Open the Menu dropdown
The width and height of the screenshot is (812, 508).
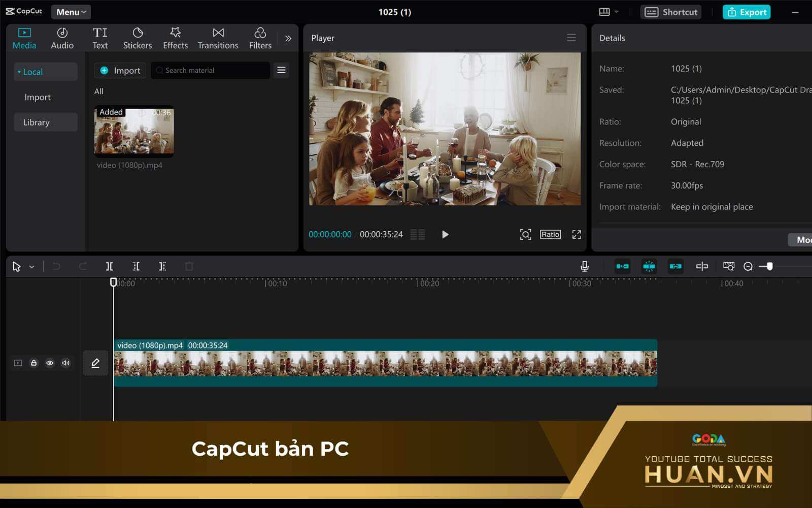click(71, 12)
